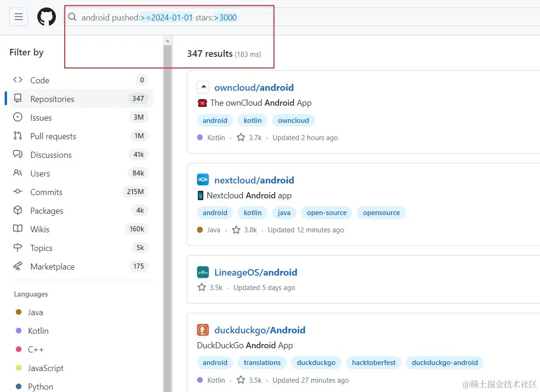The height and width of the screenshot is (392, 540).
Task: Click the Commits filter icon
Action: (x=18, y=191)
